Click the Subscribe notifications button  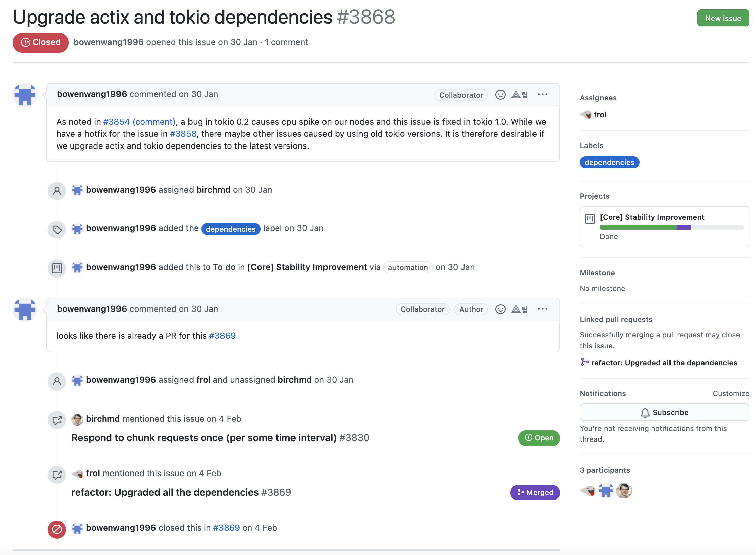[x=664, y=412]
